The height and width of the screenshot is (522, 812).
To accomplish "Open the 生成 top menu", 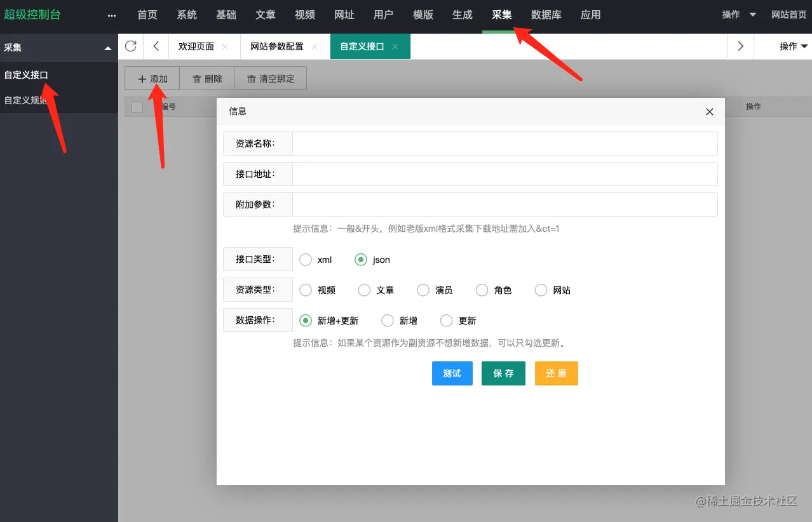I will [x=463, y=15].
